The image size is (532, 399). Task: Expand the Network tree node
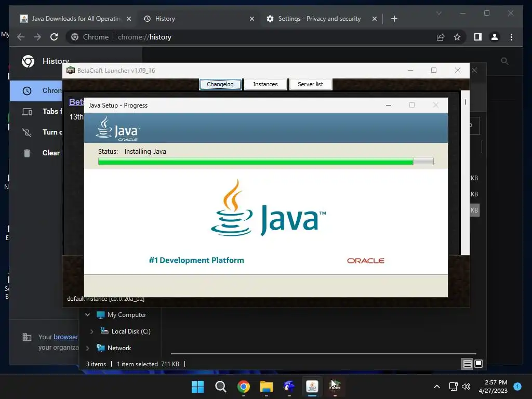click(x=87, y=348)
